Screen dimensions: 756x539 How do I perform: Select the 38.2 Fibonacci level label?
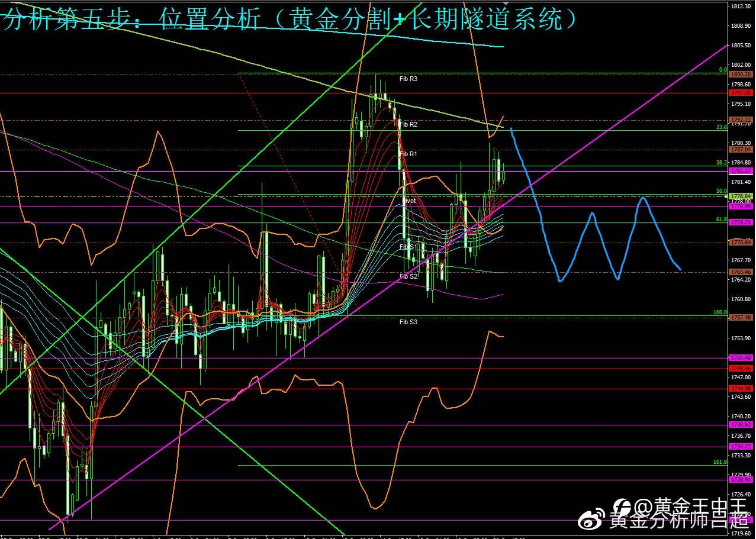pyautogui.click(x=721, y=162)
